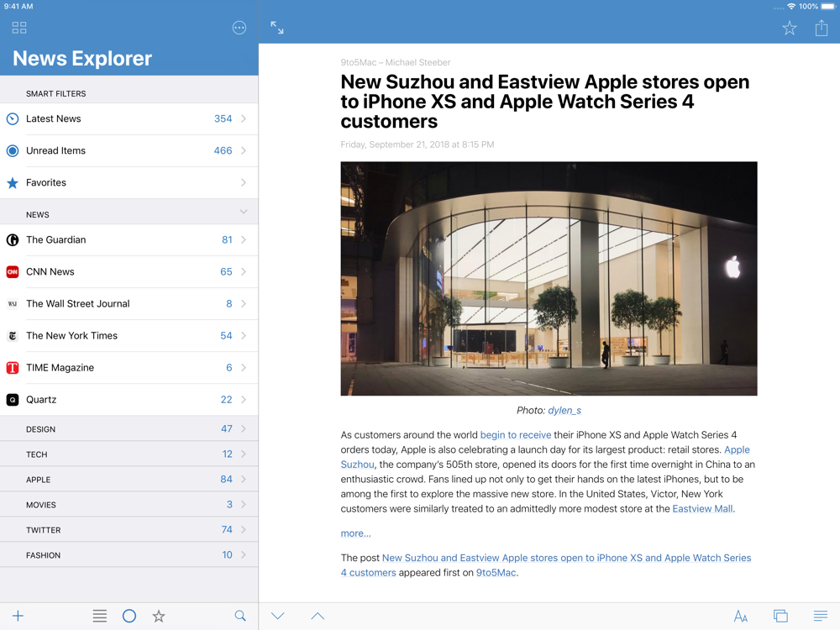840x630 pixels.
Task: Select Latest News smart filter
Action: click(x=129, y=119)
